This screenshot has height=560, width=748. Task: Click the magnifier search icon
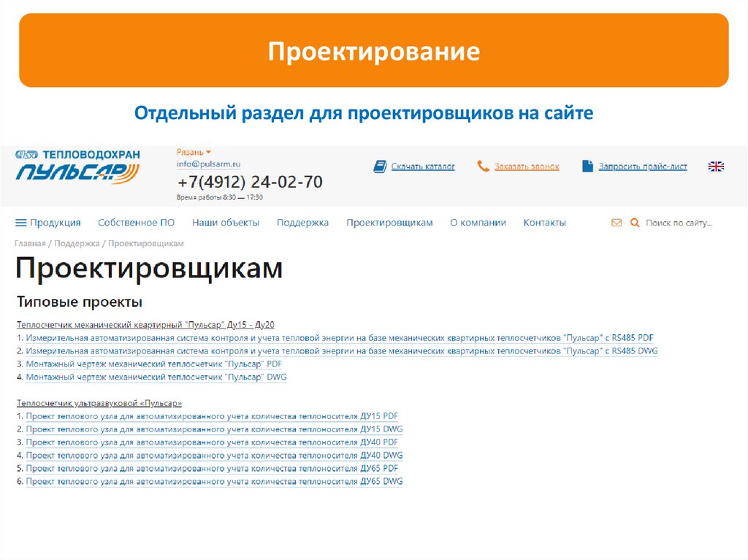pyautogui.click(x=635, y=223)
